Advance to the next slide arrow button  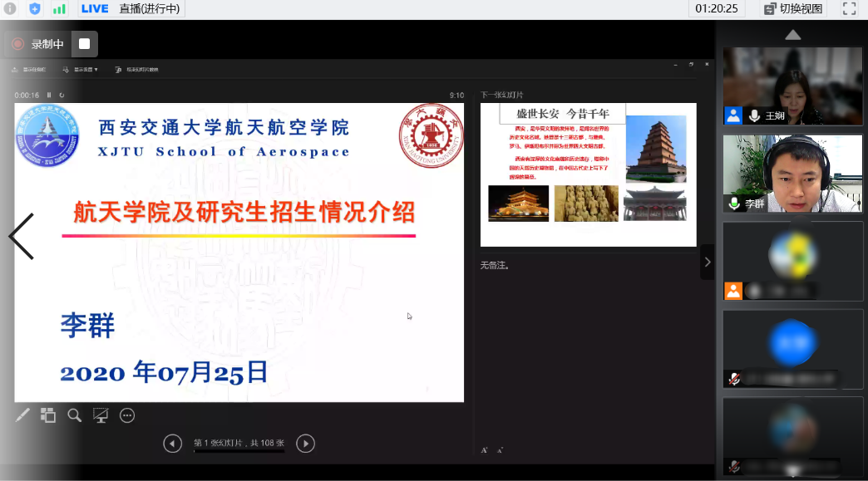(x=305, y=444)
